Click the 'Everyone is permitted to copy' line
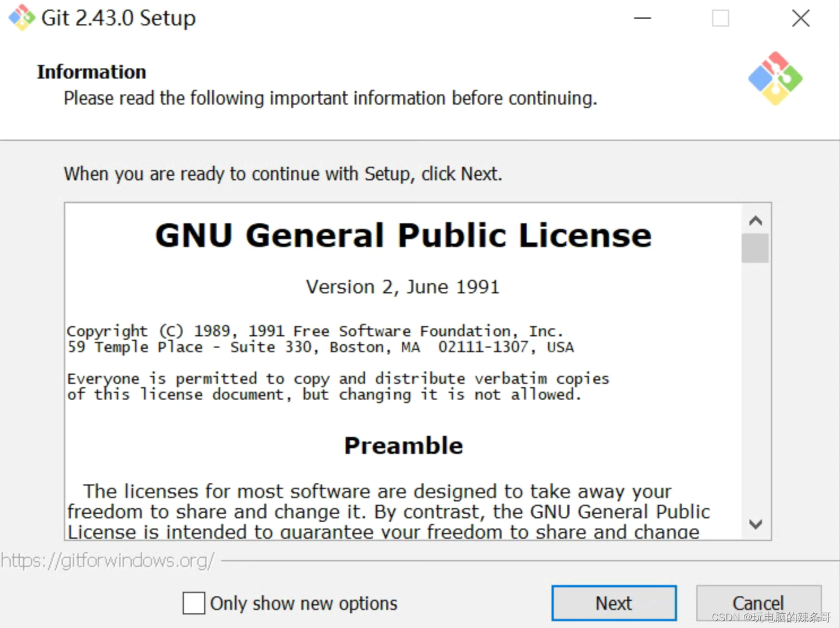This screenshot has height=628, width=840. 338,379
